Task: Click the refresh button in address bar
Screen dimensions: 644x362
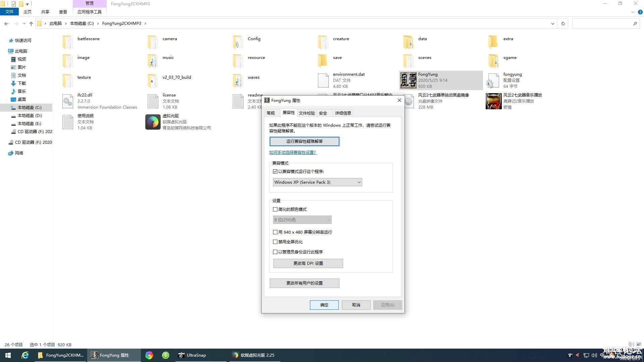Action: pos(563,23)
